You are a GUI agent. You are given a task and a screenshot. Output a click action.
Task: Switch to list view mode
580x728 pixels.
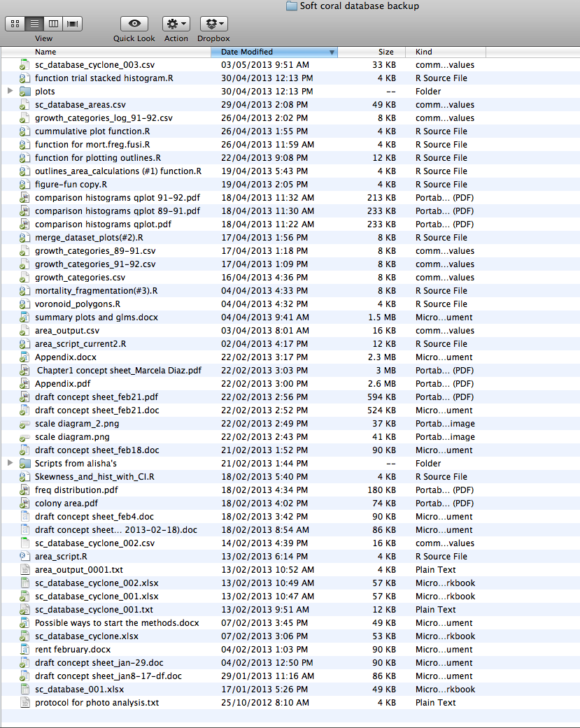click(34, 24)
